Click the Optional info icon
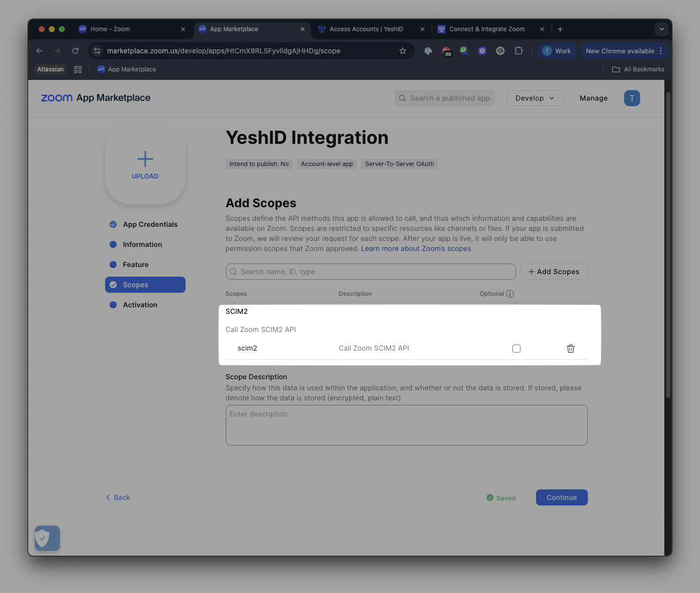The height and width of the screenshot is (593, 700). [x=510, y=294]
